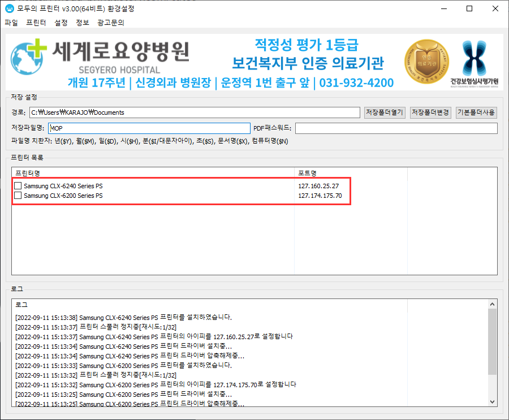
Task: Check the Samsung CLX-6240 Series PS printer checkbox
Action: pyautogui.click(x=18, y=185)
